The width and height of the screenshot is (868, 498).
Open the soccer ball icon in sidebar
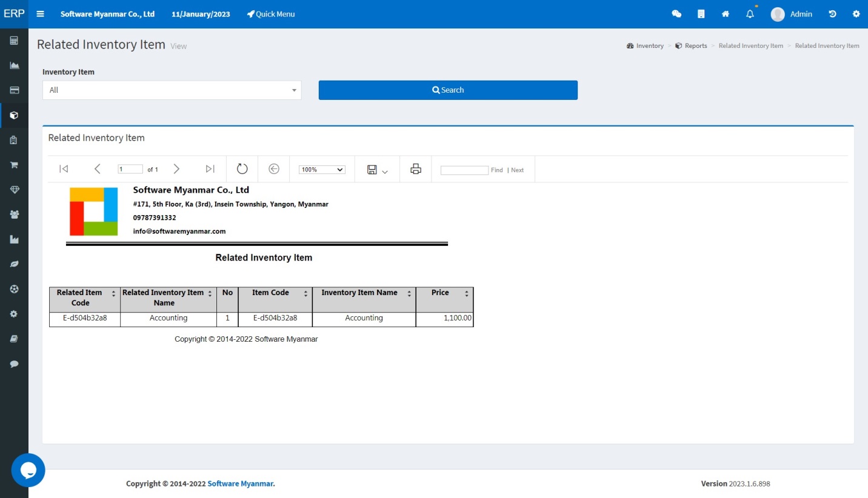click(x=14, y=289)
